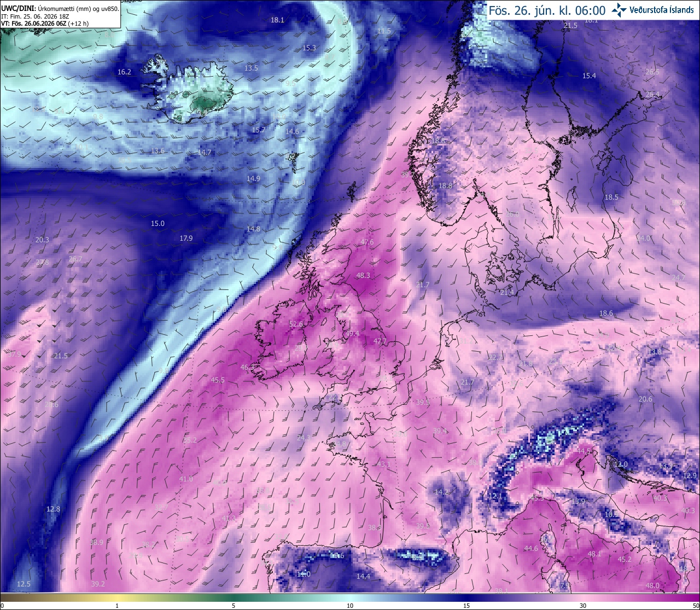The width and height of the screenshot is (700, 610).
Task: Click the Veðurstofa Íslands logo icon
Action: pos(619,10)
